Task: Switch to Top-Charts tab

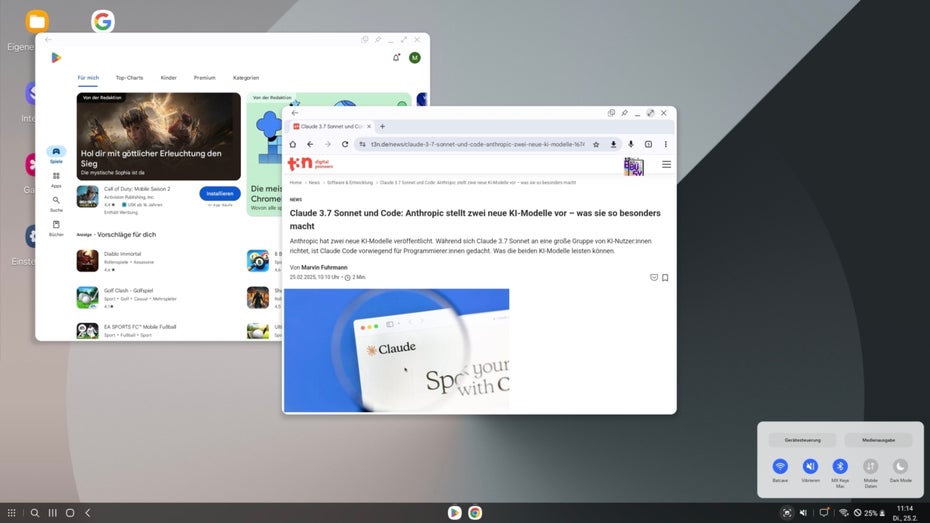Action: (x=129, y=78)
